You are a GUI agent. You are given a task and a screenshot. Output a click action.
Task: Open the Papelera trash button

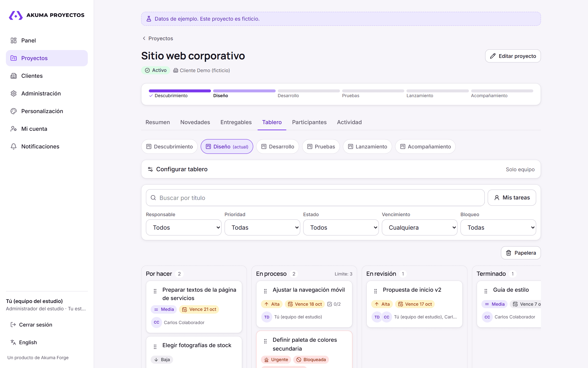click(x=521, y=253)
